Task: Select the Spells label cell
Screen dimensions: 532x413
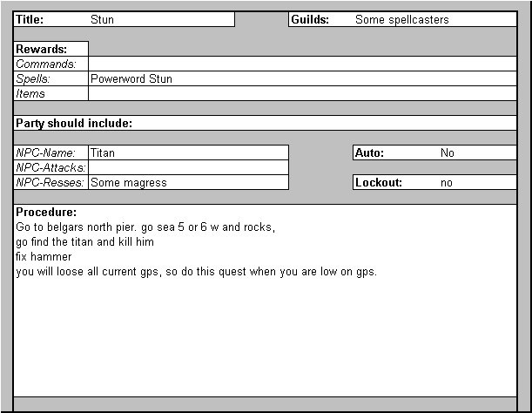Action: click(51, 78)
